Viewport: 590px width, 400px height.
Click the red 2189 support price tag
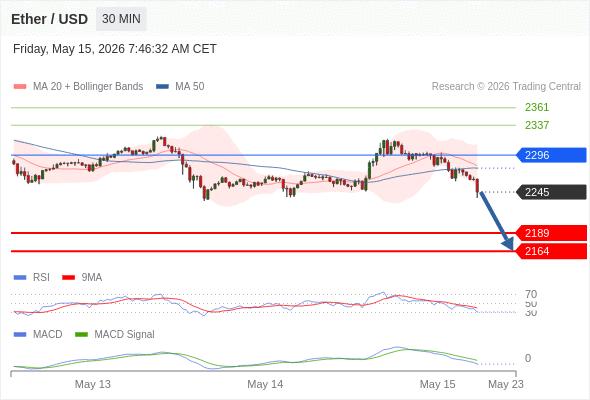click(x=551, y=233)
